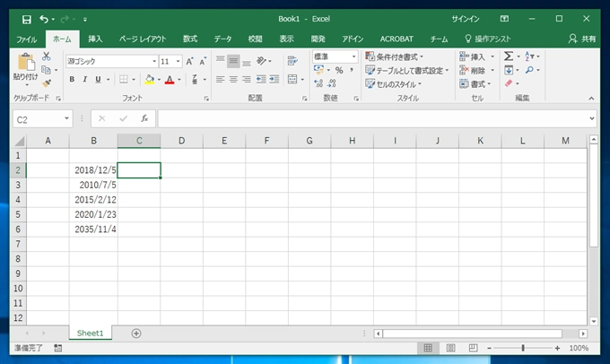
Task: Open Insert cells button
Action: 476,56
